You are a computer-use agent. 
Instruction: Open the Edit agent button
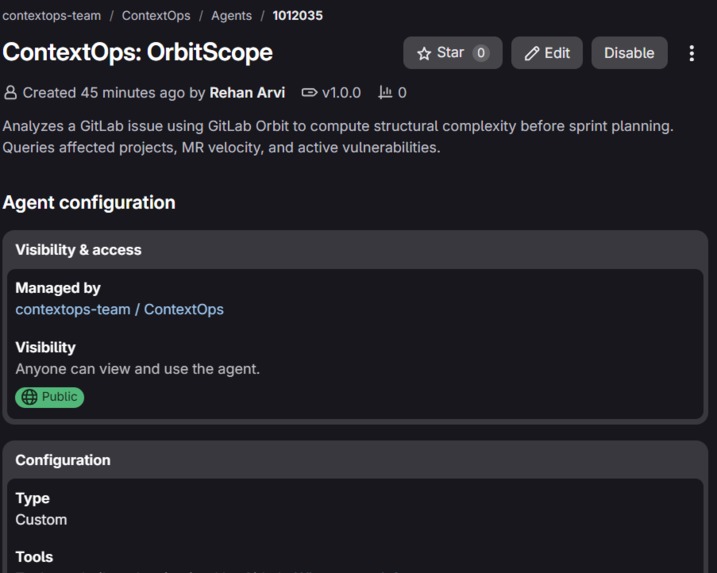(547, 53)
